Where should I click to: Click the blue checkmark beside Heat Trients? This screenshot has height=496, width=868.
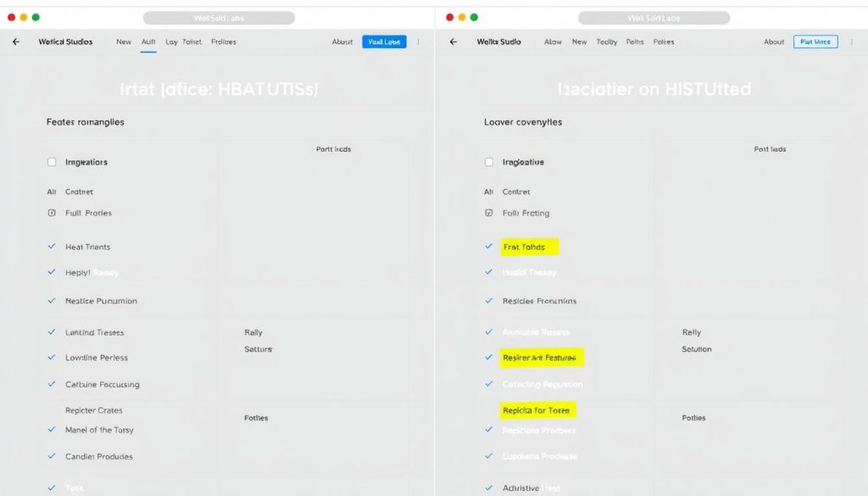coord(51,247)
